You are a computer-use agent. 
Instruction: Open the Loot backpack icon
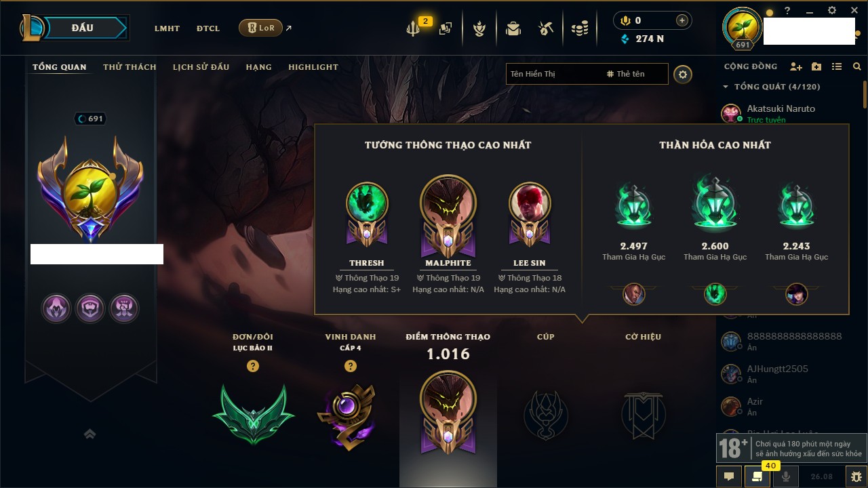click(x=513, y=28)
